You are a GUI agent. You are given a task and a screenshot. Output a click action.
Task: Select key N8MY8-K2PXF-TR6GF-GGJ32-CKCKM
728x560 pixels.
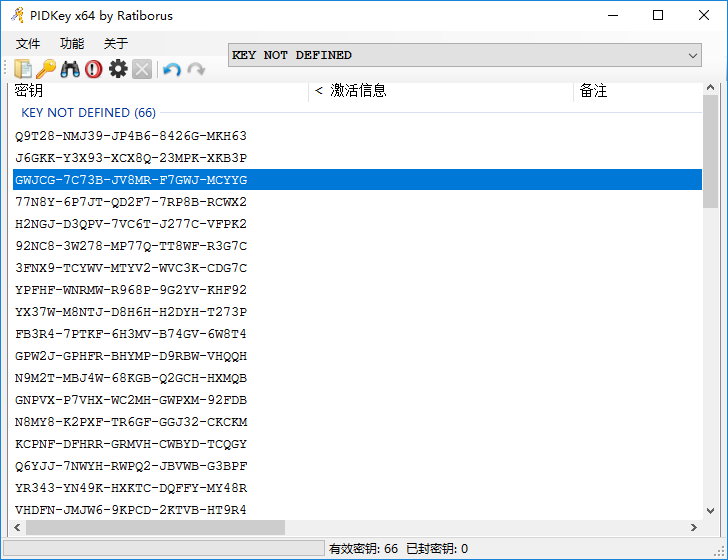[131, 422]
